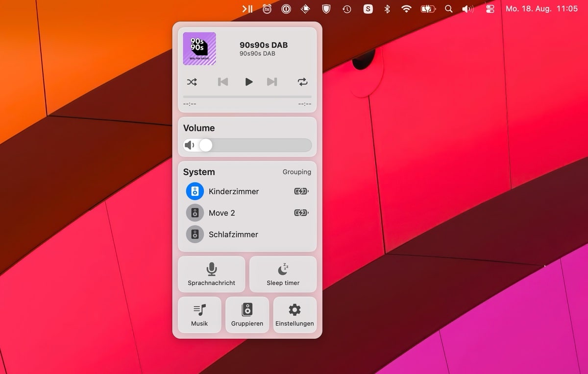Open the Gruppieren speaker grouping

[247, 315]
